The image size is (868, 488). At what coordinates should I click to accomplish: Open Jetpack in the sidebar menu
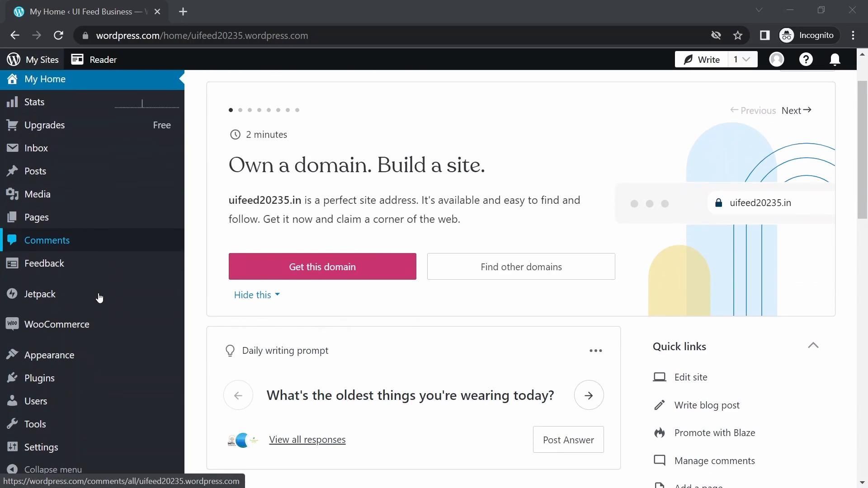(40, 294)
